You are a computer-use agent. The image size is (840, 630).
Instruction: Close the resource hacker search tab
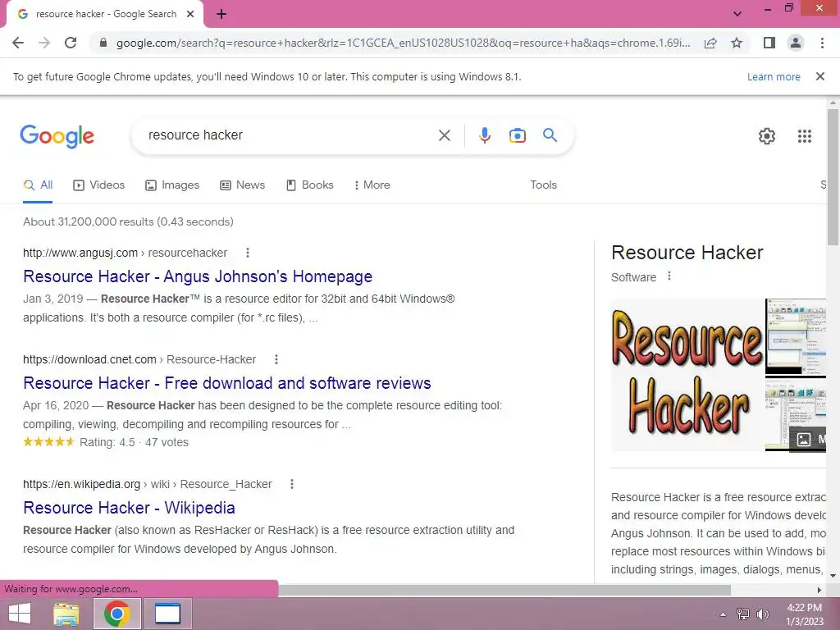click(190, 15)
